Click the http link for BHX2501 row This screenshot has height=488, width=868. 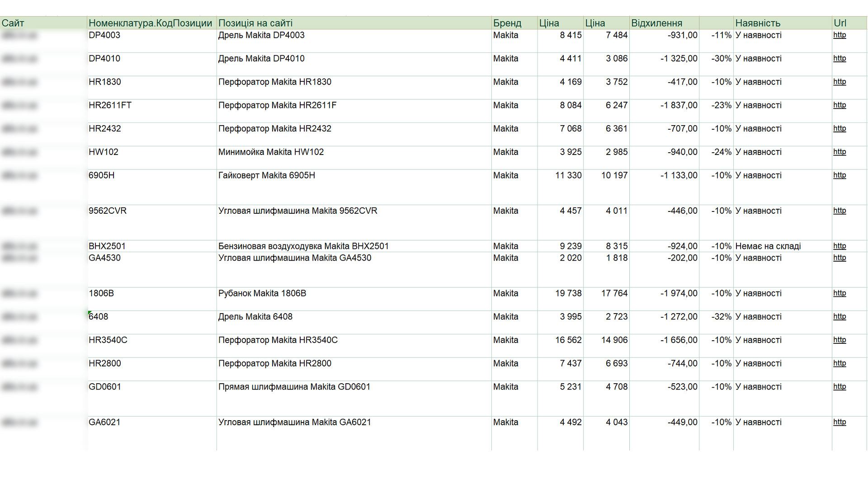pos(839,246)
